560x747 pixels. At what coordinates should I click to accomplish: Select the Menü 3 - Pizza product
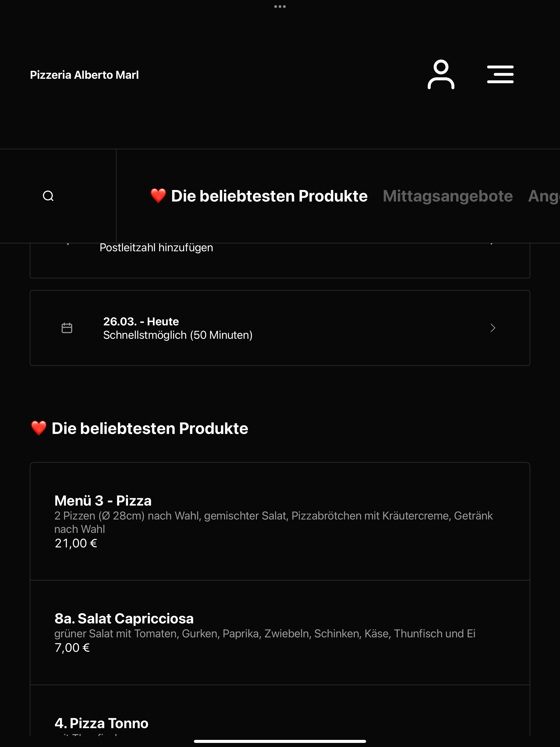pyautogui.click(x=280, y=521)
